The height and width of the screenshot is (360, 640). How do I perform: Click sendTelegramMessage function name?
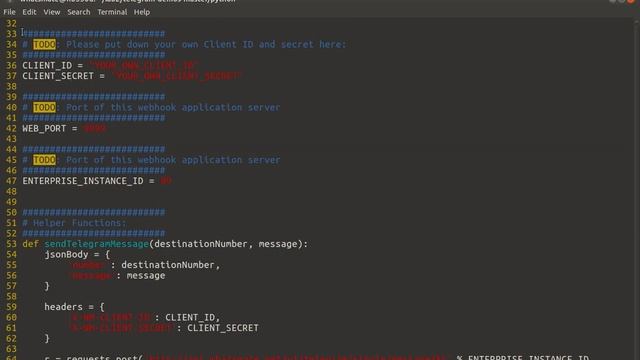(96, 244)
